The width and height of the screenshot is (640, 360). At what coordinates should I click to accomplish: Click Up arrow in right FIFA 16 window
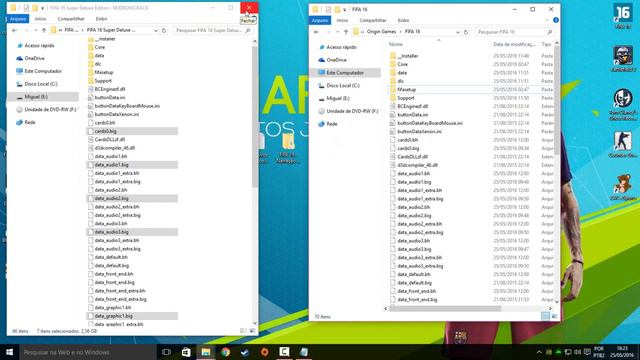tap(346, 32)
